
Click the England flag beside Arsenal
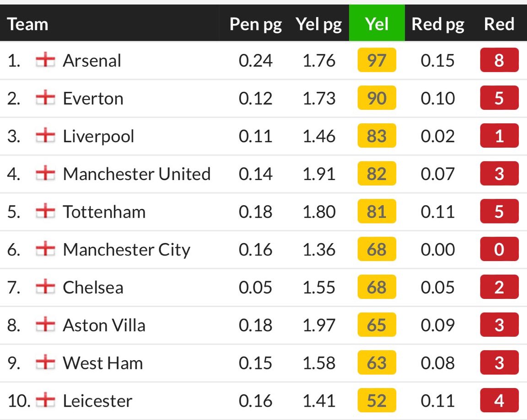45,60
